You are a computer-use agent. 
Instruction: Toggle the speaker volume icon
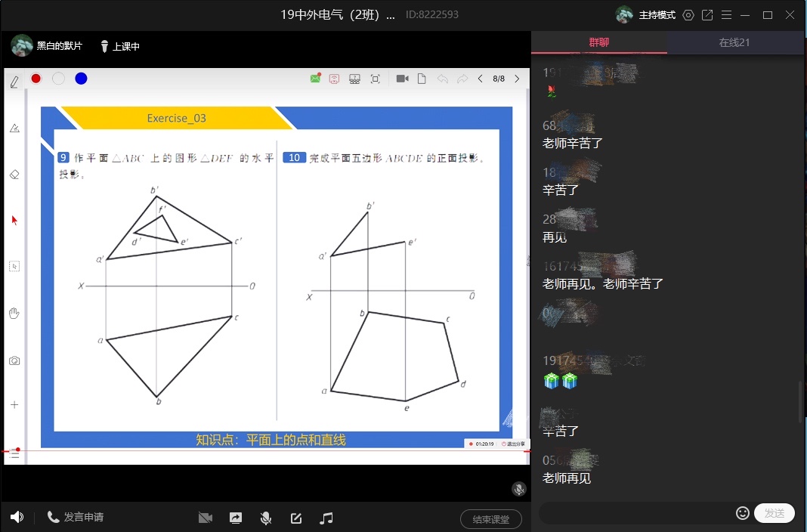click(x=17, y=517)
